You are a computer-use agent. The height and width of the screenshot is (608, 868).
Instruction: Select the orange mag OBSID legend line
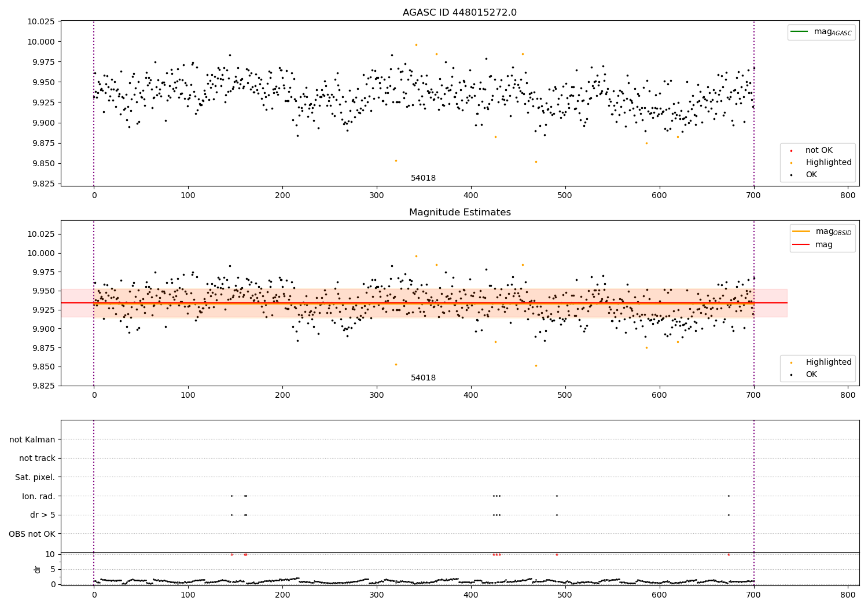point(801,232)
